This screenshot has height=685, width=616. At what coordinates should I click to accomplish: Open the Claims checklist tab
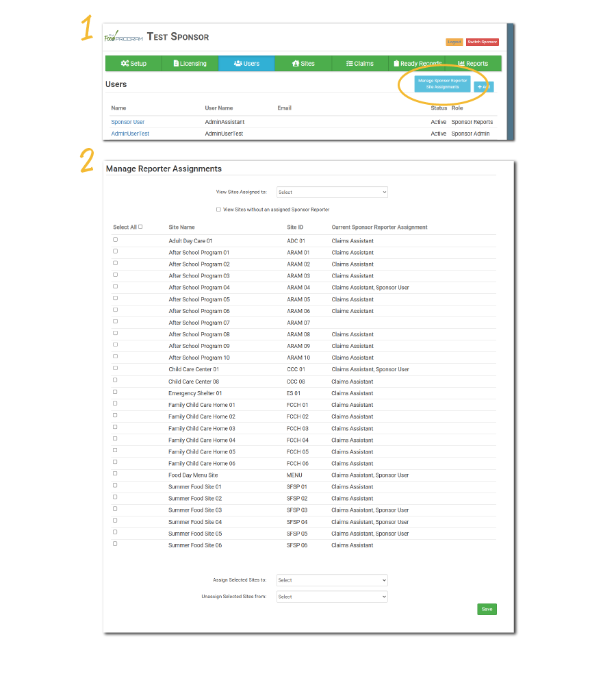pyautogui.click(x=360, y=64)
